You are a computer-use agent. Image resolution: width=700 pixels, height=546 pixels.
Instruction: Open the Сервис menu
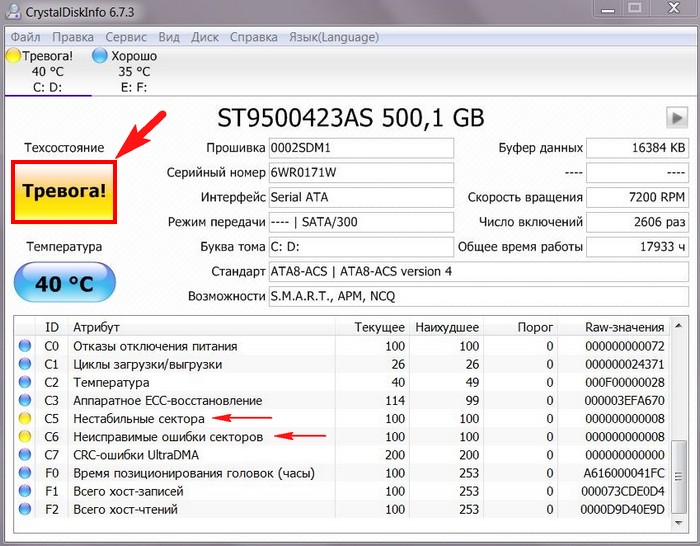point(125,37)
